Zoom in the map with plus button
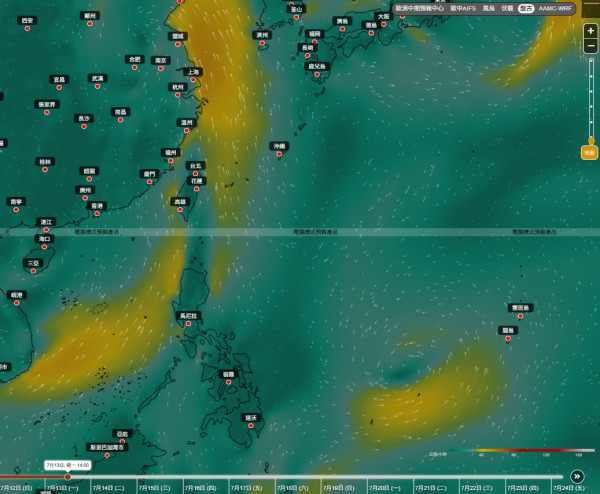600x494 pixels. (590, 31)
